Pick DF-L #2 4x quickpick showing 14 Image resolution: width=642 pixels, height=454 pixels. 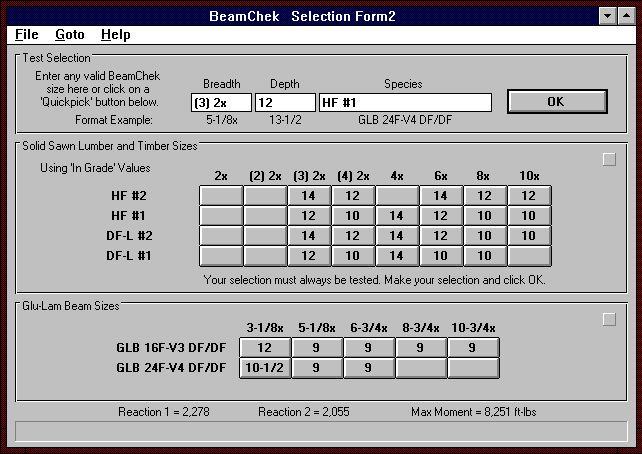[397, 235]
